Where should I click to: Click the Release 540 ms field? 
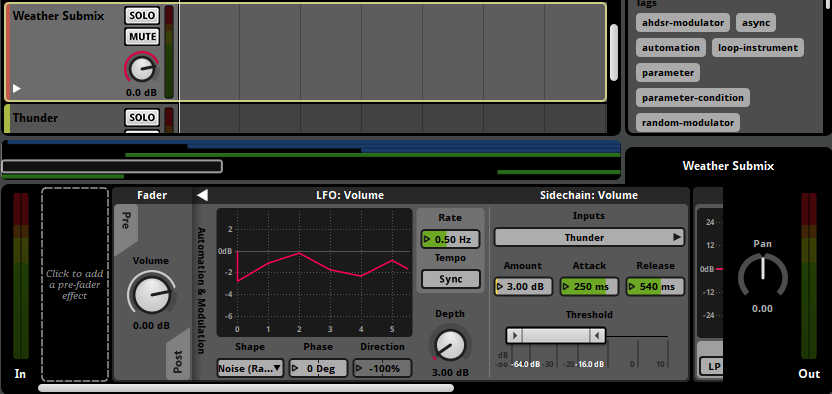point(655,287)
